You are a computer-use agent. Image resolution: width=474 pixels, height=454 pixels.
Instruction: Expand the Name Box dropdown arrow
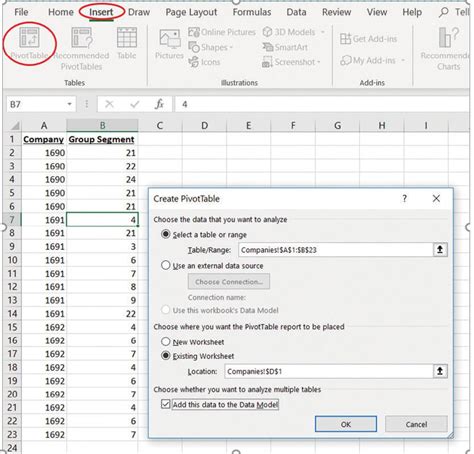[x=69, y=104]
